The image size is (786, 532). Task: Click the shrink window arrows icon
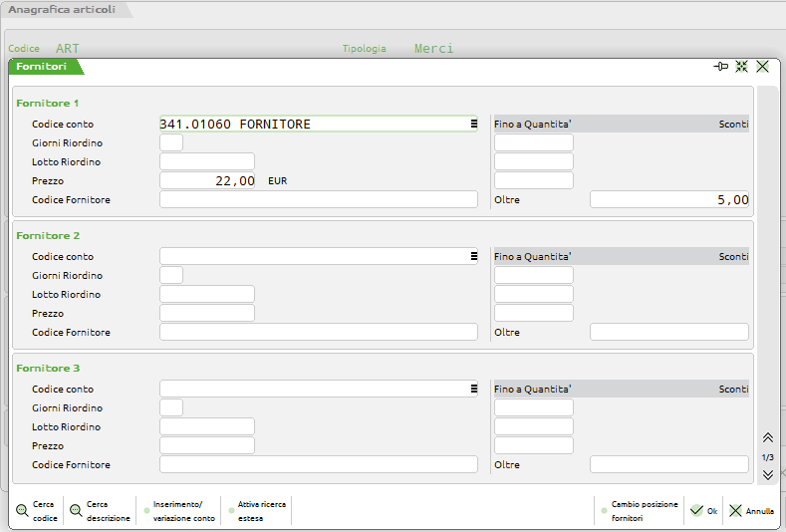click(x=741, y=67)
